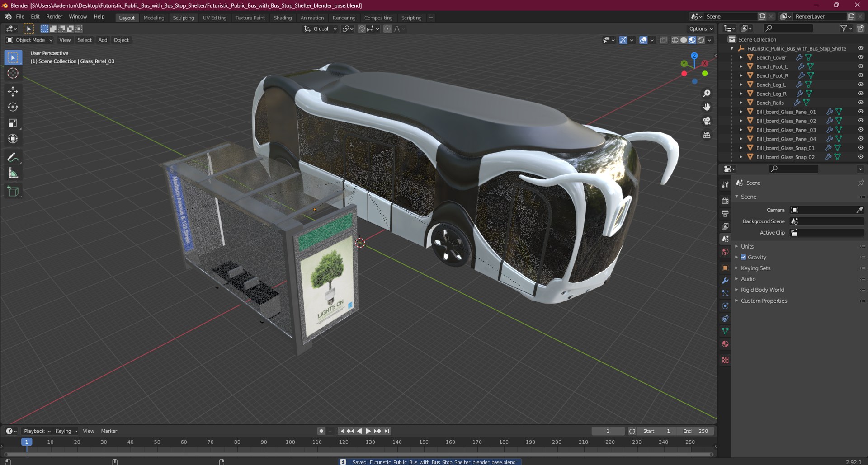Hide Bill_board_Glass_Snap_02 with its eye icon
868x465 pixels.
(x=860, y=157)
